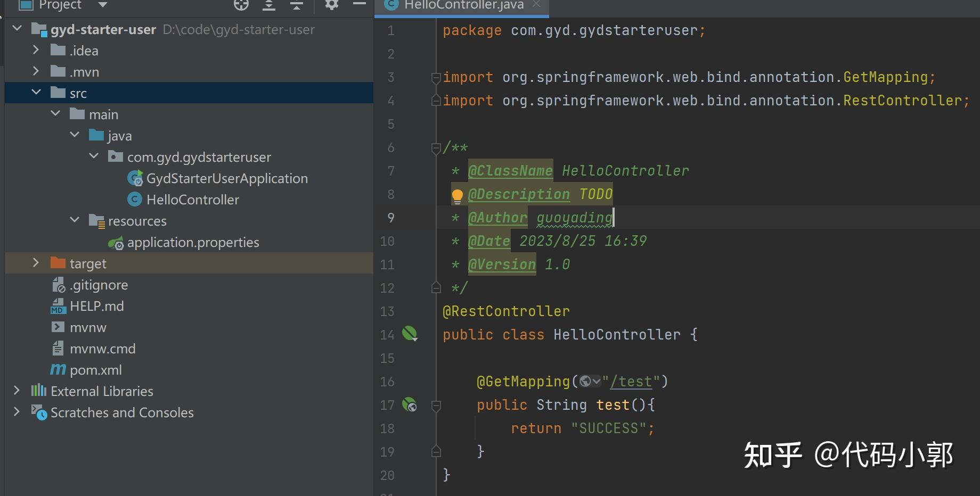980x496 pixels.
Task: Expand the target folder
Action: click(x=36, y=263)
